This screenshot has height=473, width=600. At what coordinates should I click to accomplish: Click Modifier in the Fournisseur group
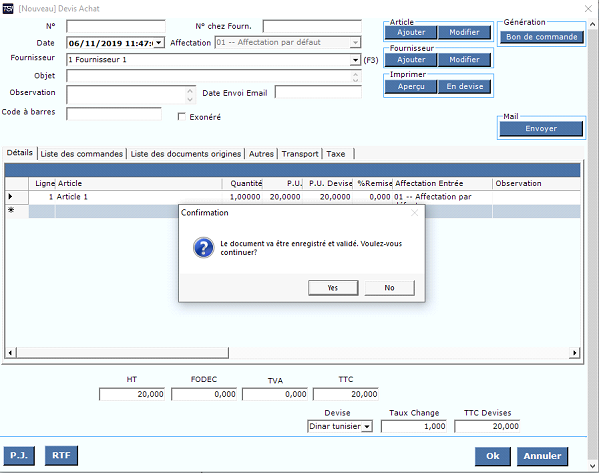(x=464, y=59)
